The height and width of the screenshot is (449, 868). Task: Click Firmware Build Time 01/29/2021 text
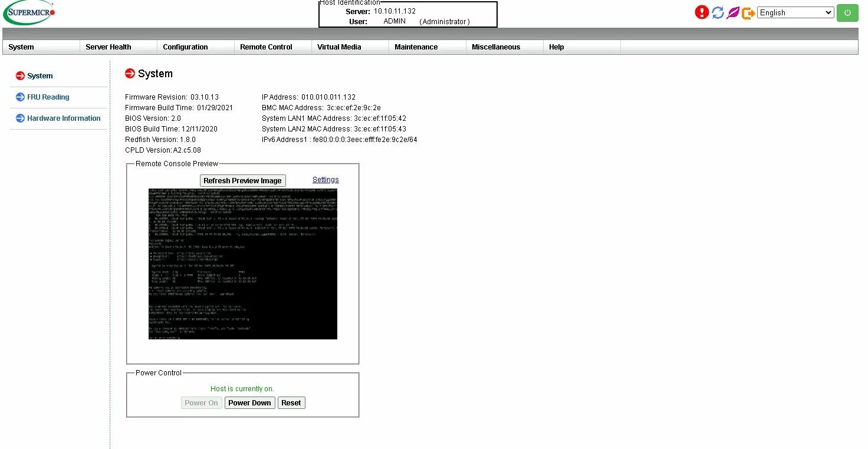(x=179, y=108)
